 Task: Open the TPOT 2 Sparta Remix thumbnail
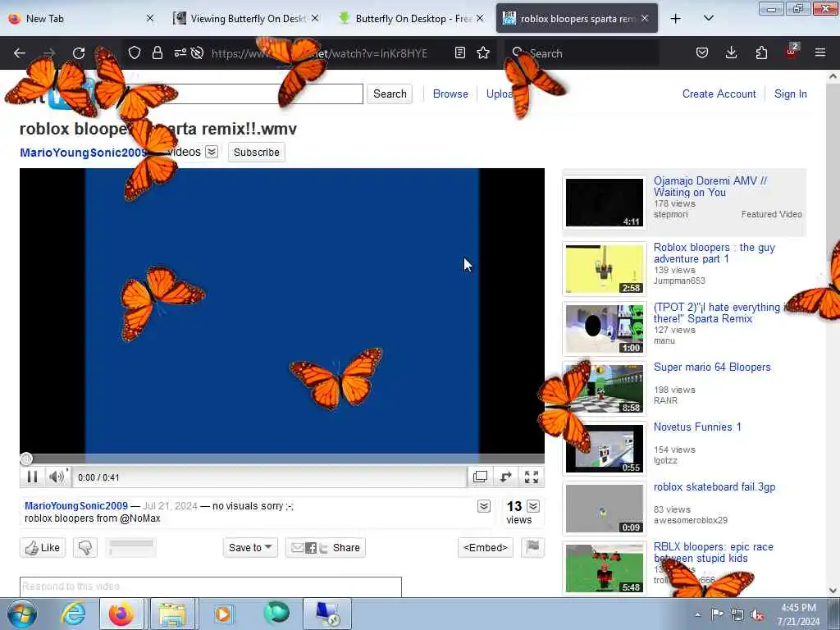[605, 329]
